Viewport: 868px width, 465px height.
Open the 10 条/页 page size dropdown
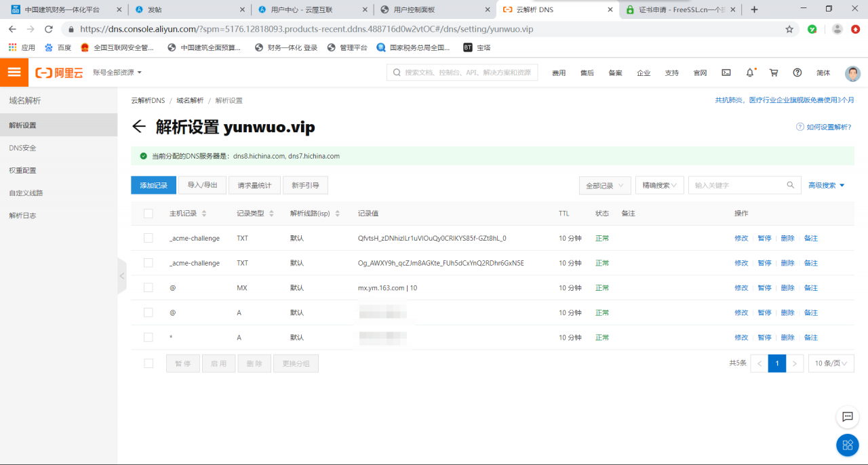coord(831,363)
